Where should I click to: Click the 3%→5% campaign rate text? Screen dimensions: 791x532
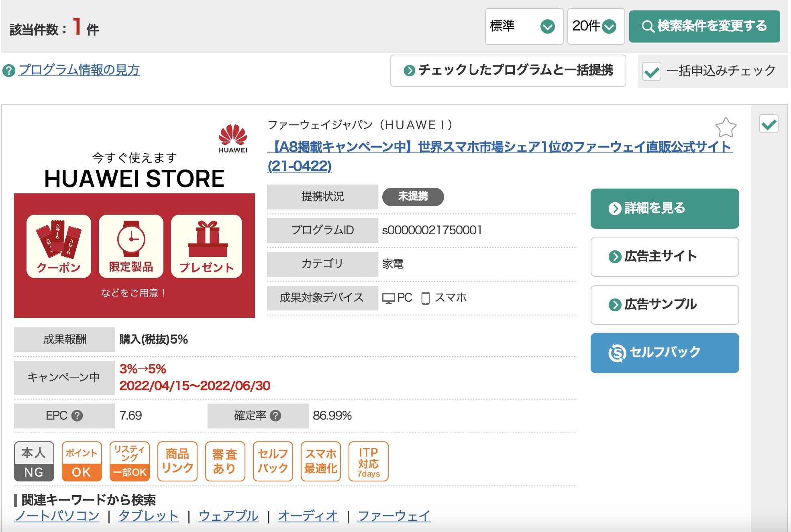pyautogui.click(x=143, y=369)
